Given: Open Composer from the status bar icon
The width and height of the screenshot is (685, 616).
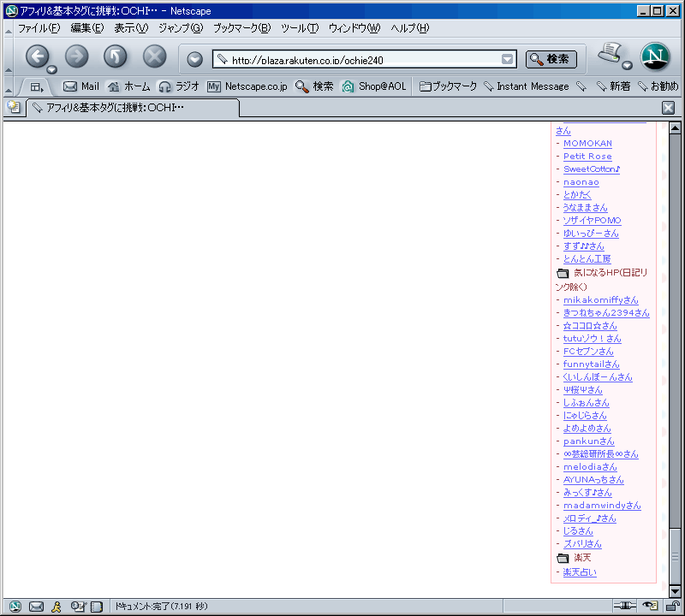Looking at the screenshot, I should coord(78,607).
